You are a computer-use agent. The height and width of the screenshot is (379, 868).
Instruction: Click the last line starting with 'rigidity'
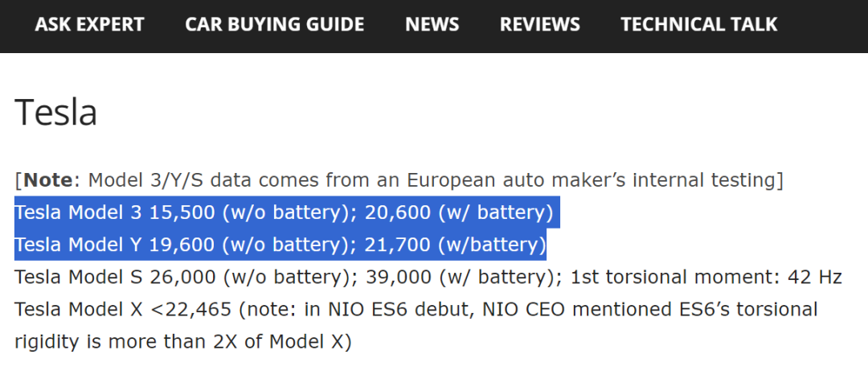[182, 341]
